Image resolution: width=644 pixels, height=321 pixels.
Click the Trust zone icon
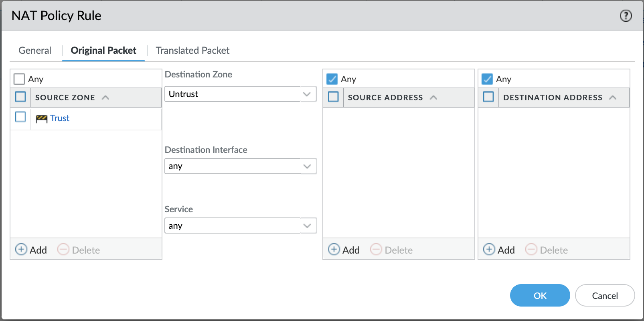41,118
